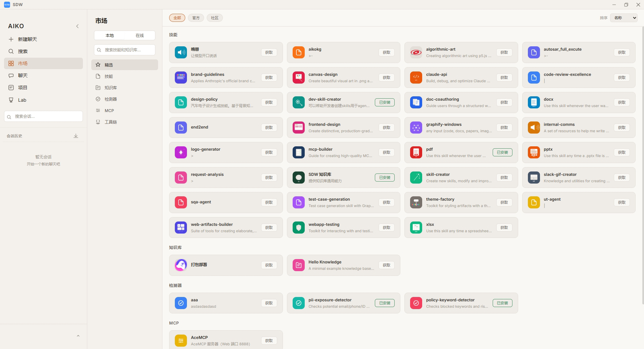Click the aikokg orange icon
Screen dimensions: 644x349
pyautogui.click(x=298, y=52)
